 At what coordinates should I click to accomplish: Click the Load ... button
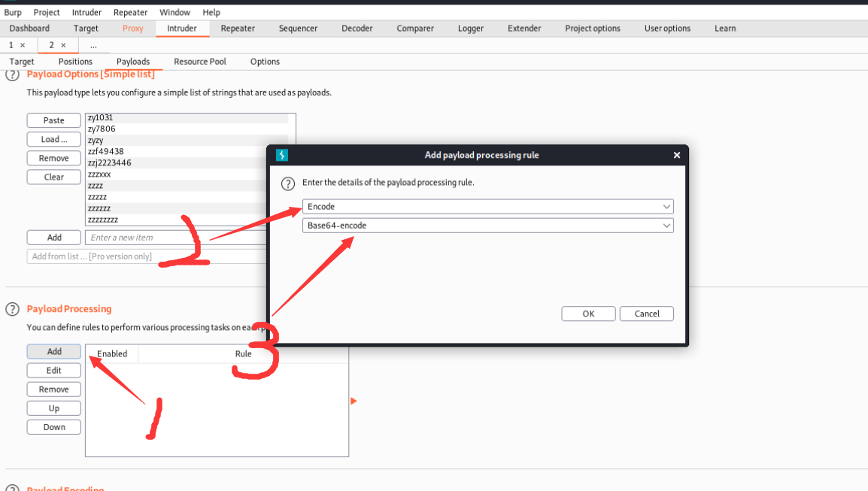[x=53, y=140]
